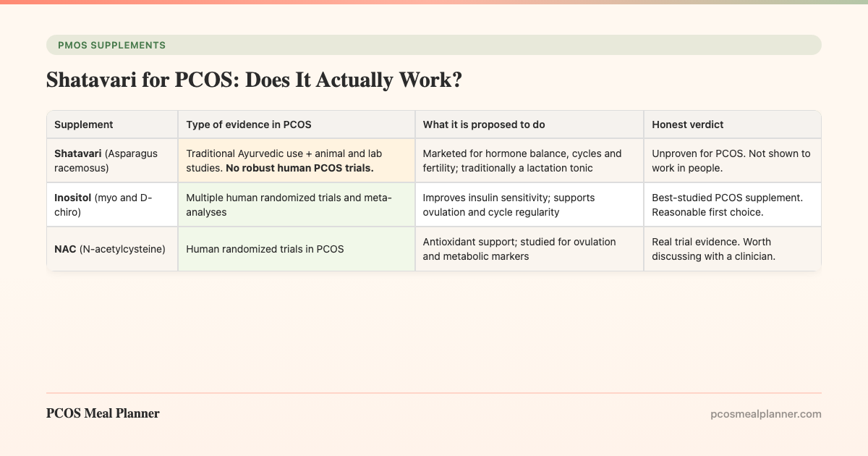
Task: Click the 'Real trial evidence' verdict cell
Action: [733, 249]
